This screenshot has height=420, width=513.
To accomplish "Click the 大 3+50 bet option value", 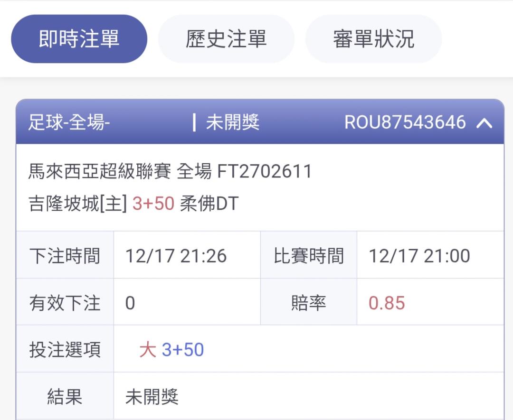I will coord(171,350).
